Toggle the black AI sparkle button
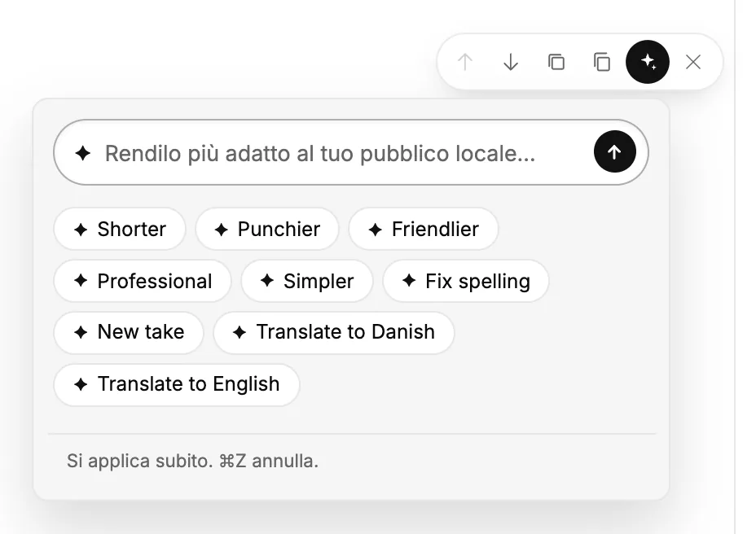The height and width of the screenshot is (534, 756). pyautogui.click(x=648, y=62)
